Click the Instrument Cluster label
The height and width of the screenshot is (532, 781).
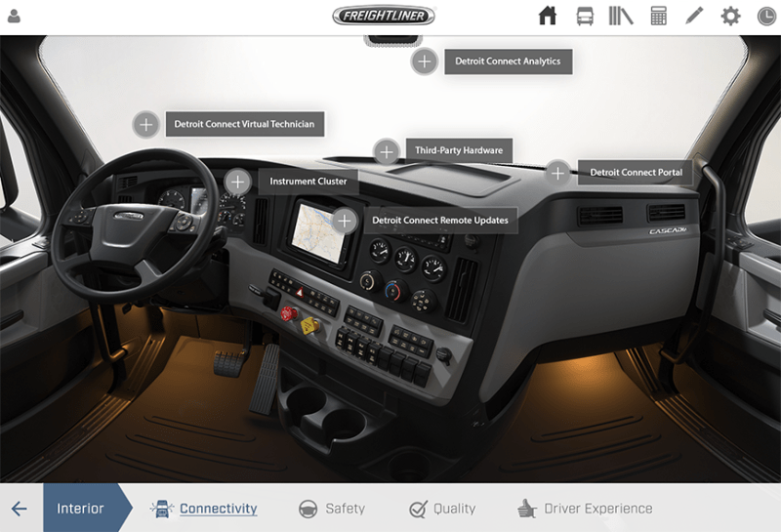308,182
